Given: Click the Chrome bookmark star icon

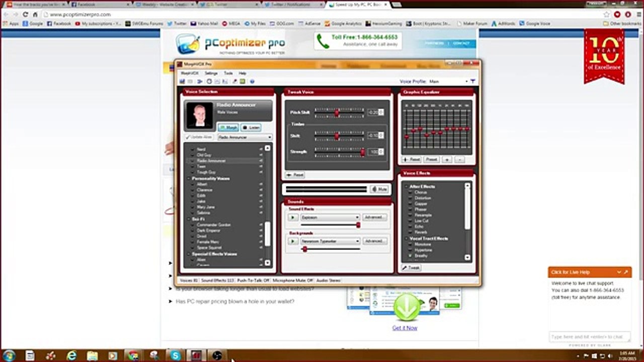Looking at the screenshot, I should (606, 15).
